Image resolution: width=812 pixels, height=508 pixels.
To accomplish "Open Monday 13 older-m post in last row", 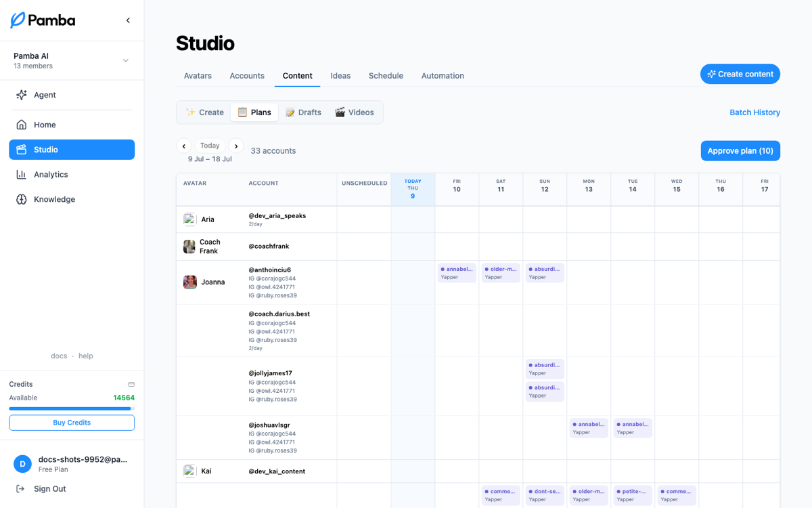I will pos(589,495).
